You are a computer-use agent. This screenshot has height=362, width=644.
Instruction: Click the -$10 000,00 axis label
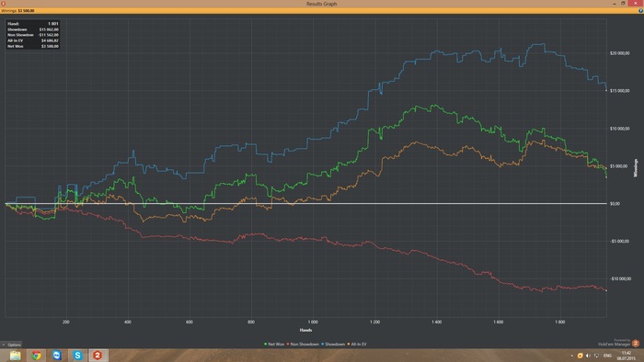click(x=620, y=278)
